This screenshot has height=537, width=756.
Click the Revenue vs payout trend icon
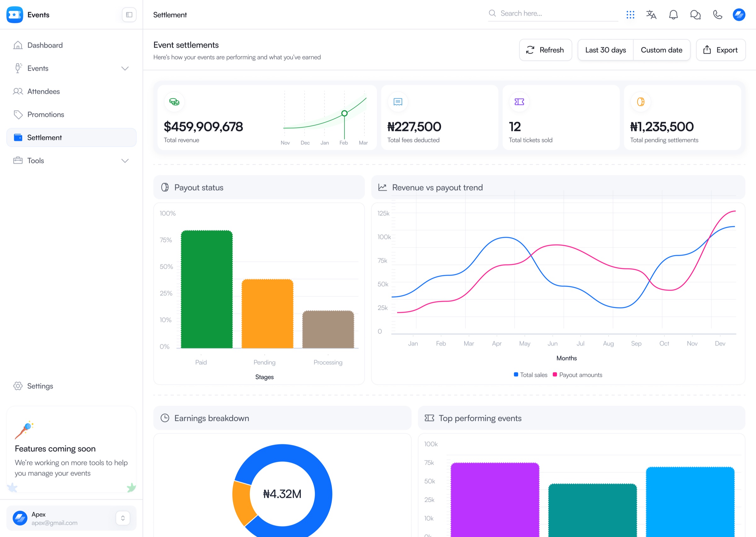point(382,188)
